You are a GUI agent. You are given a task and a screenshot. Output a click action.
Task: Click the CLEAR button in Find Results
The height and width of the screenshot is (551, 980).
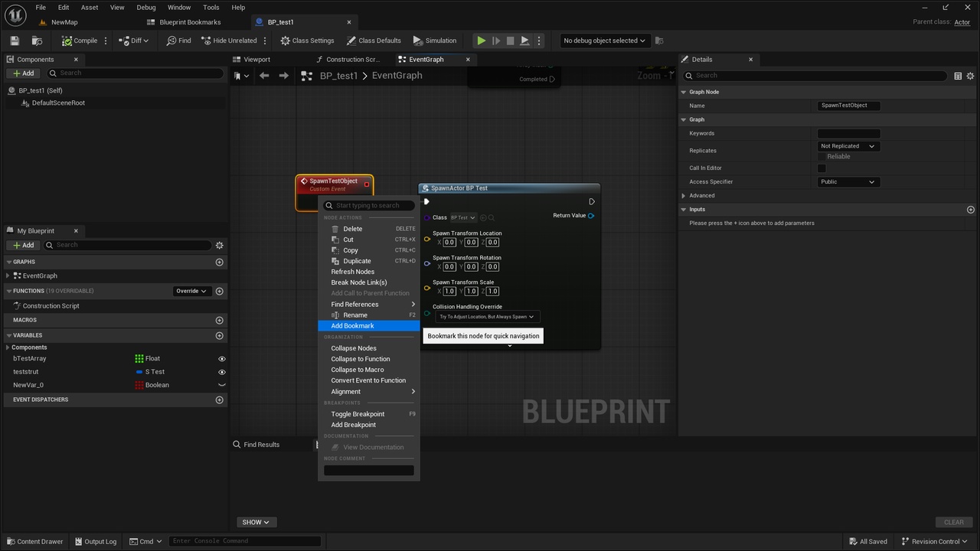tap(954, 523)
